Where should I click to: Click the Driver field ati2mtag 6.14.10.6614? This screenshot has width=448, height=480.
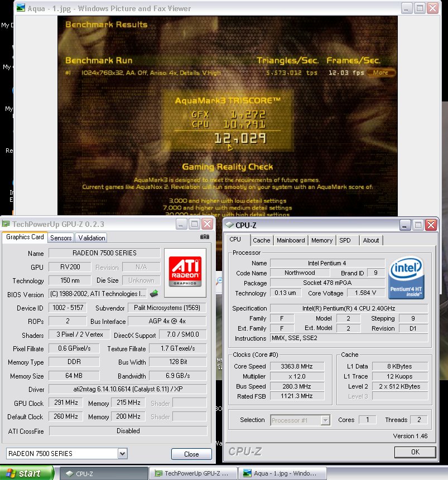tap(128, 389)
